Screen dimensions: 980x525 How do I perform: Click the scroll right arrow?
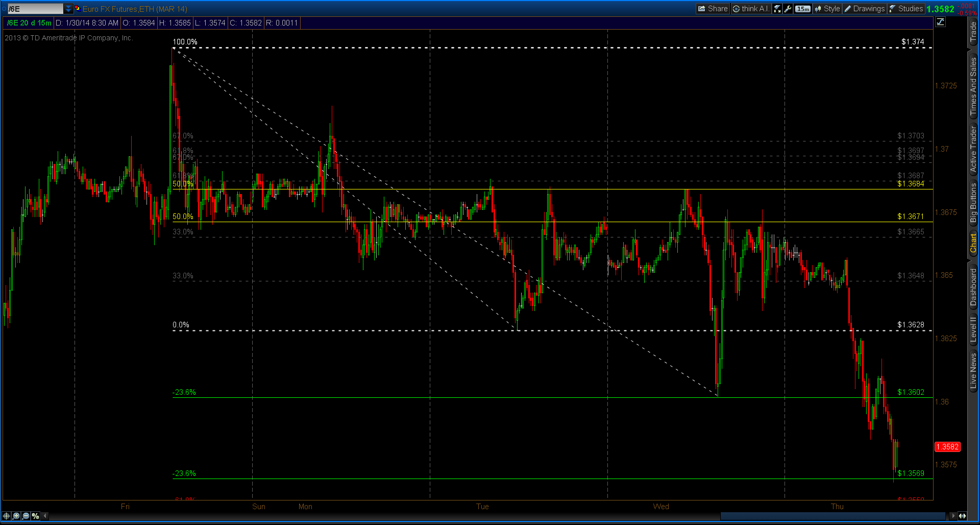(x=952, y=516)
